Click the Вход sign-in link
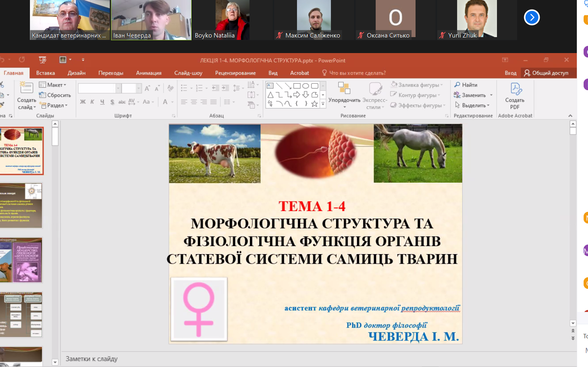The image size is (588, 367). click(x=511, y=73)
